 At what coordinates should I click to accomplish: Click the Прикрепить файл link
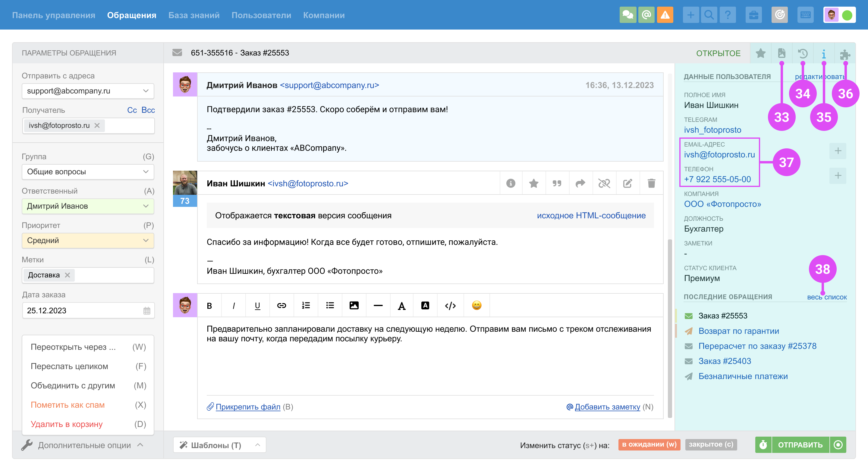248,407
